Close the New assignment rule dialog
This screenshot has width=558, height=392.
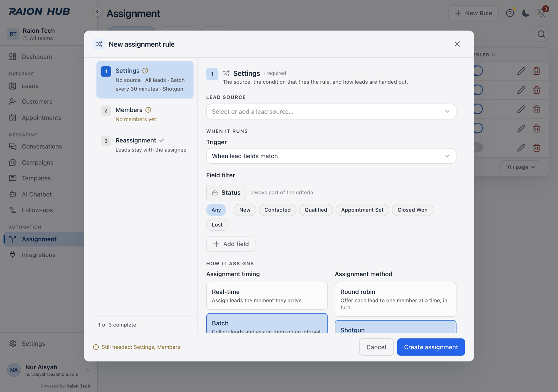tap(457, 44)
